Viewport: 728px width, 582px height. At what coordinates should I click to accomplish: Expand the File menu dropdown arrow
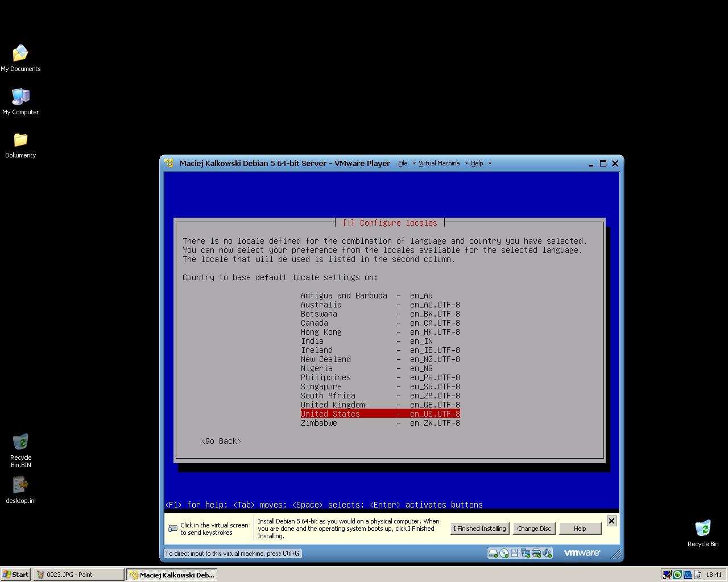413,163
